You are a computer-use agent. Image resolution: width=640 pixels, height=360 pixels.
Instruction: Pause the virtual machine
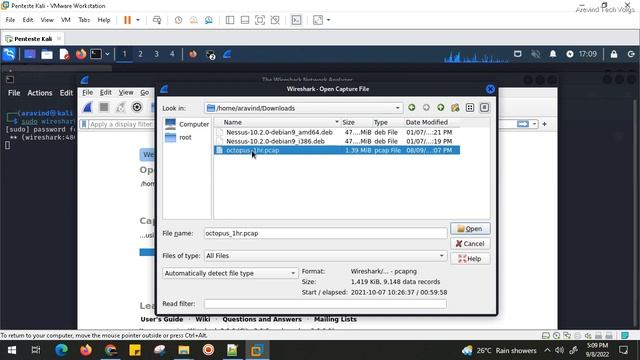coord(127,20)
